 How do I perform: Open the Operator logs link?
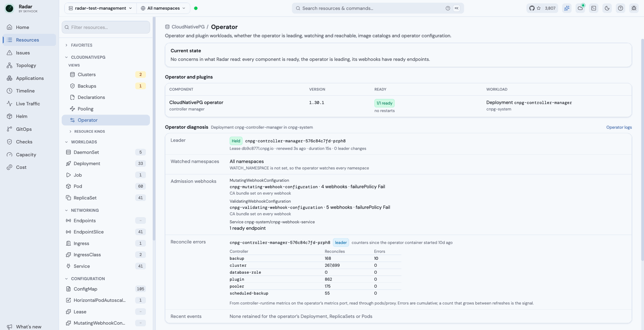coord(619,127)
